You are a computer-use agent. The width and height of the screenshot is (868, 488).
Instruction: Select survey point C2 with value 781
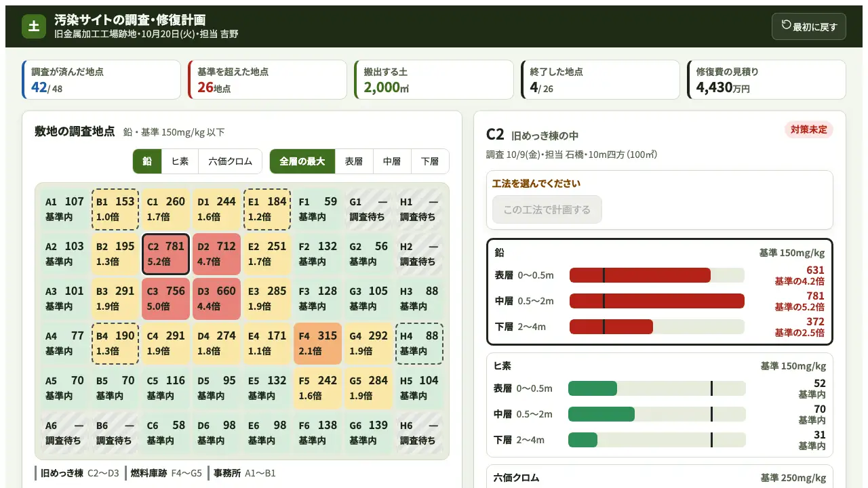(166, 254)
